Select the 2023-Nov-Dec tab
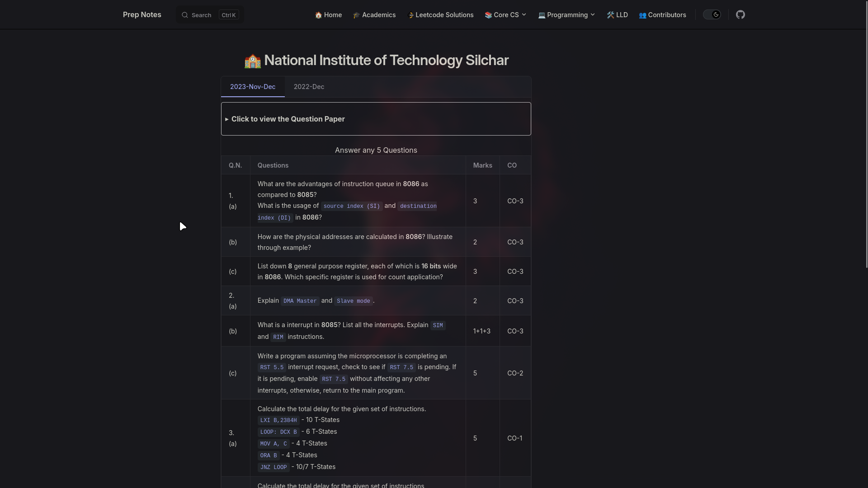This screenshot has width=868, height=488. pyautogui.click(x=253, y=87)
